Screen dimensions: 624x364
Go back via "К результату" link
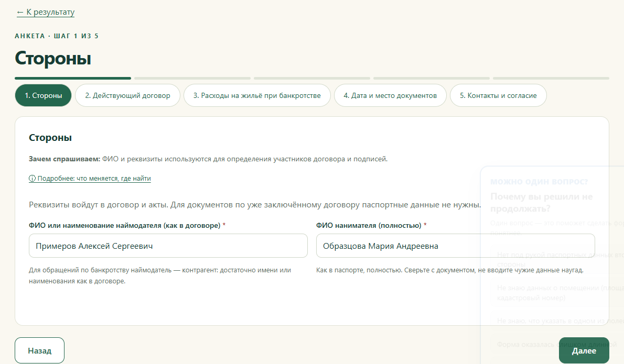[x=46, y=12]
